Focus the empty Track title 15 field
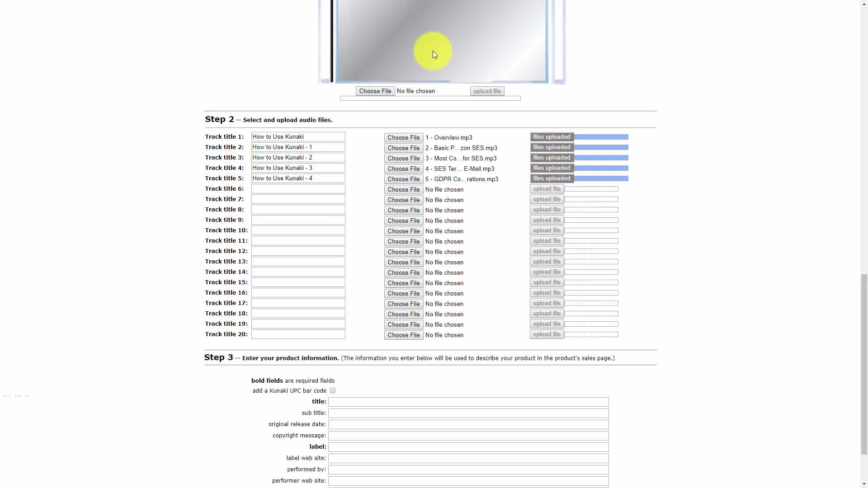This screenshot has height=488, width=868. (298, 282)
